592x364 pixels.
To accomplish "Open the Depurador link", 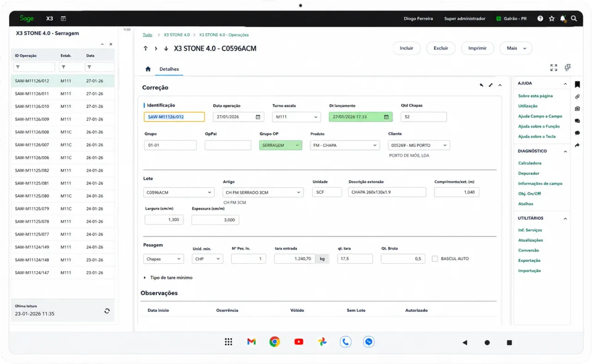I will pos(529,173).
